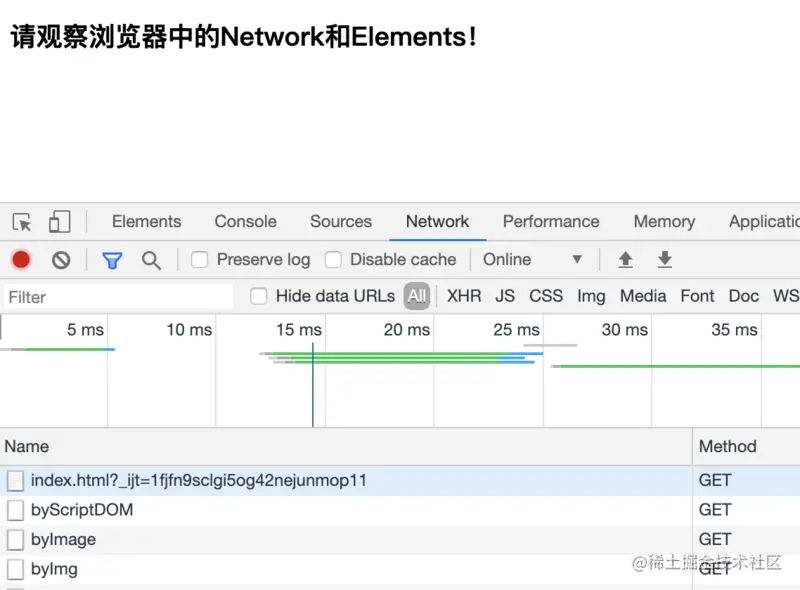The image size is (800, 590).
Task: Filter requests by WS
Action: 786,296
